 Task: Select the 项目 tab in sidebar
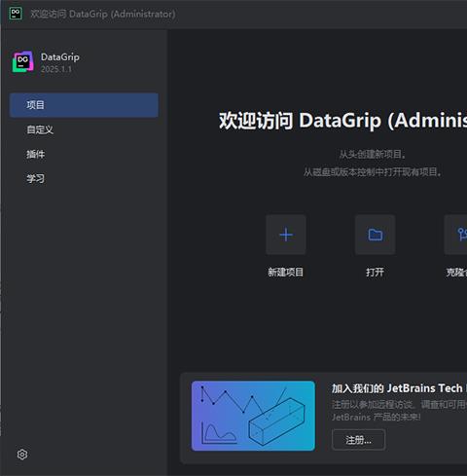point(84,105)
